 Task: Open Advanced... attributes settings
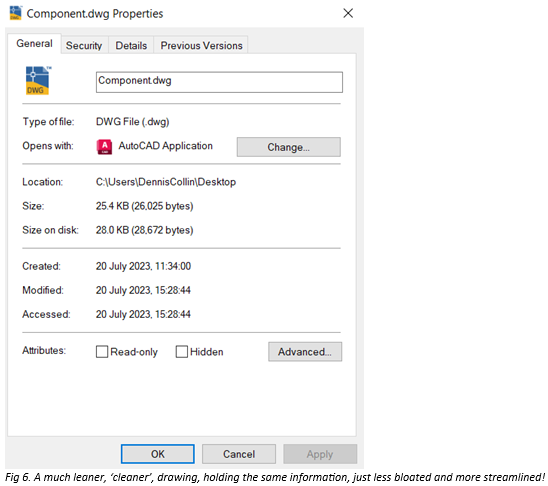pos(305,351)
